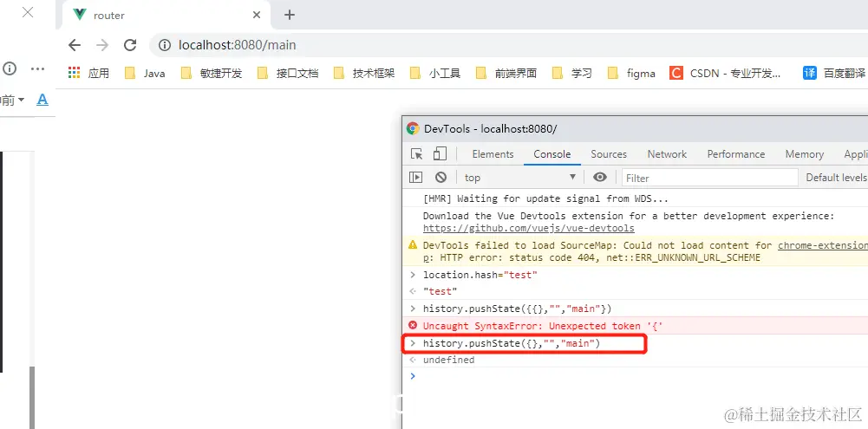
Task: Open the CSDN bookmark
Action: click(x=725, y=73)
